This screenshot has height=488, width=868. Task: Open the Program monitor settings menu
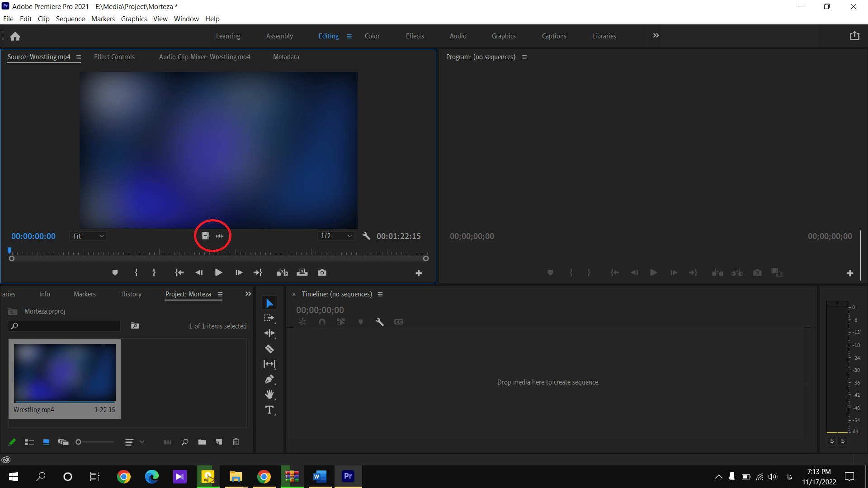point(524,57)
